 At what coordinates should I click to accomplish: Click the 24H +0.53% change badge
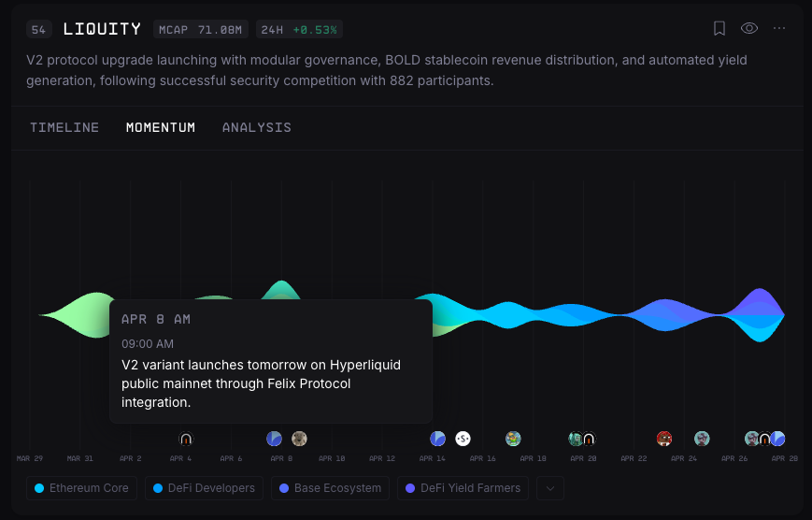(299, 30)
